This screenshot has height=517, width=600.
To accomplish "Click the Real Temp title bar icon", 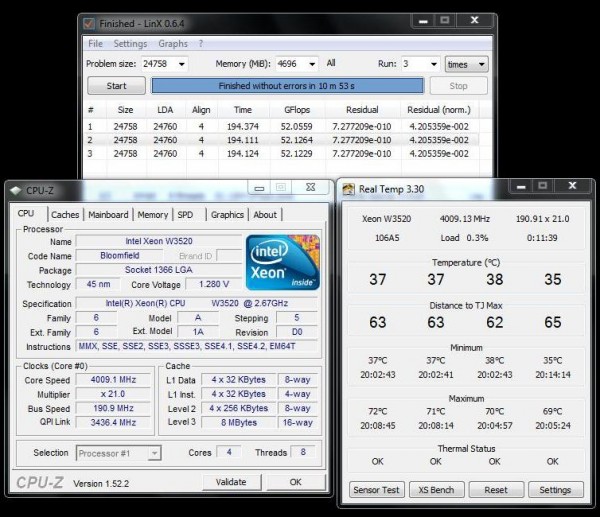I will coord(348,189).
